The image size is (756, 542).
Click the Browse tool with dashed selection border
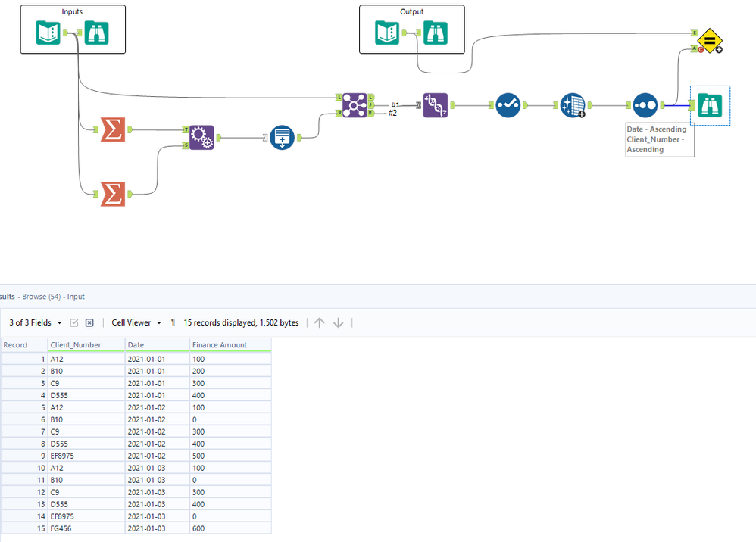point(709,105)
